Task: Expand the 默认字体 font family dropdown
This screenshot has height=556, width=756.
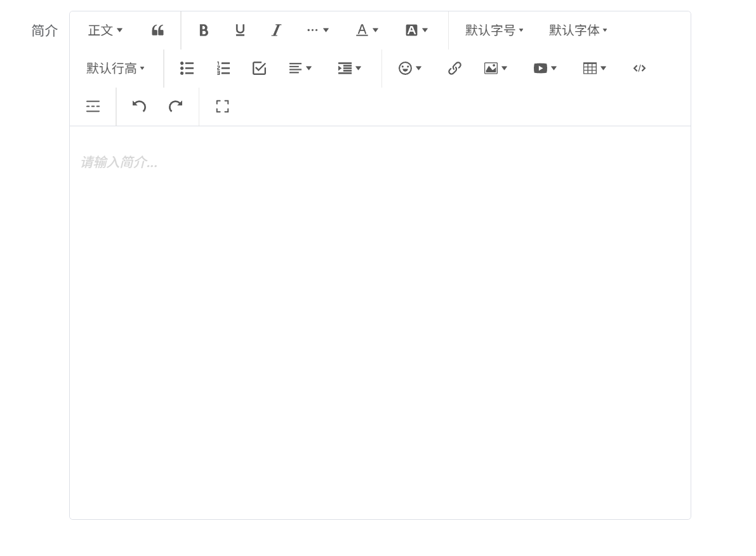Action: point(578,30)
